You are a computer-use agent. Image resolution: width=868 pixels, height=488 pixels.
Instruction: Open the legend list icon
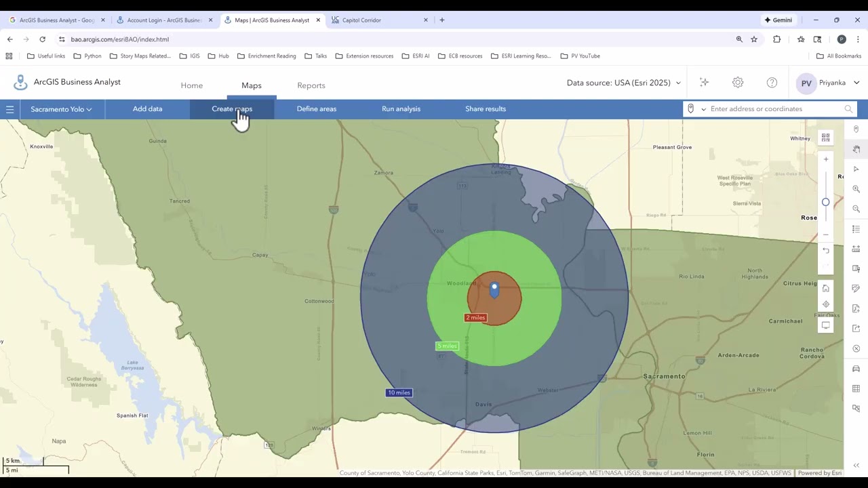(856, 229)
